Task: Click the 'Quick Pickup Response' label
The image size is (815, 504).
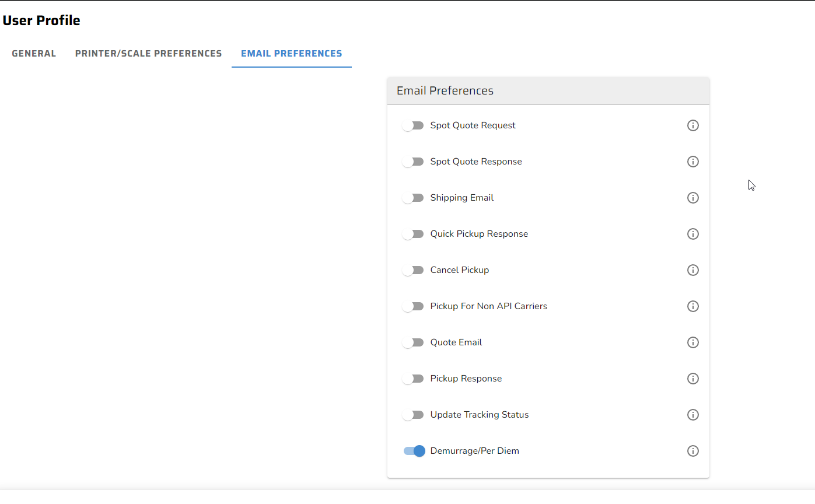Action: coord(480,234)
